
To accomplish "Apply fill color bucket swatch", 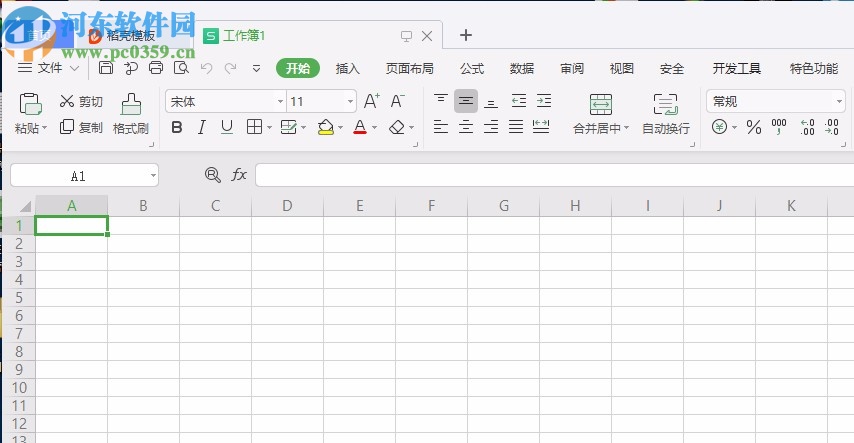I will (326, 127).
